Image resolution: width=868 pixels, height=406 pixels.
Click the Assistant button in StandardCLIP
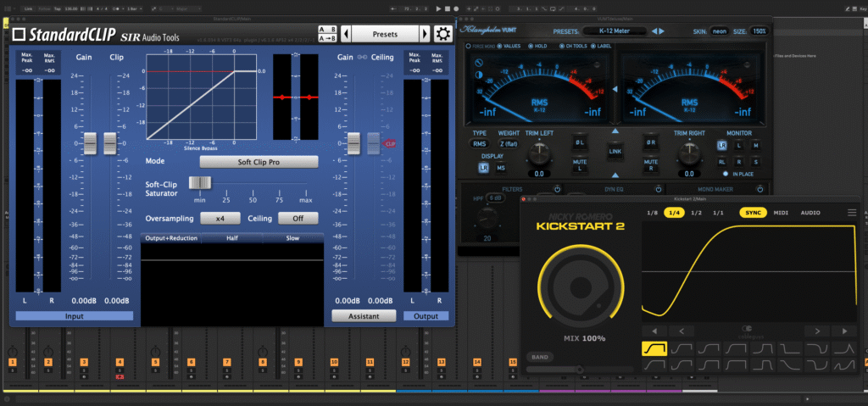click(364, 315)
